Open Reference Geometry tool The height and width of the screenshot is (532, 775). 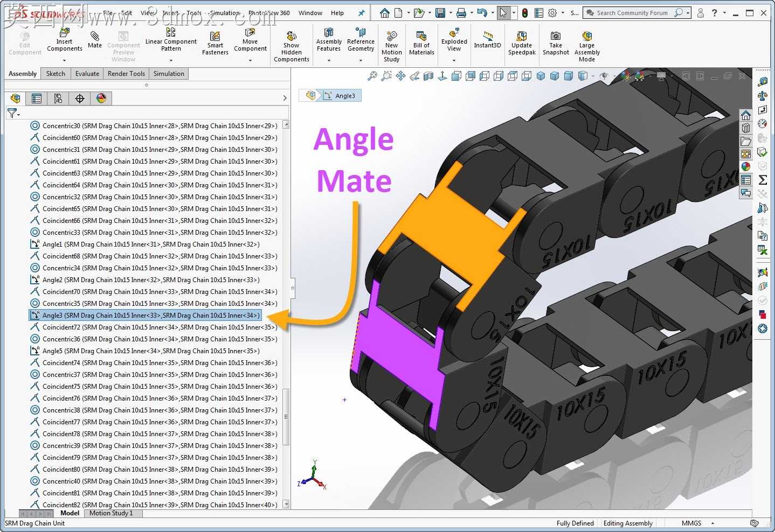(x=361, y=39)
